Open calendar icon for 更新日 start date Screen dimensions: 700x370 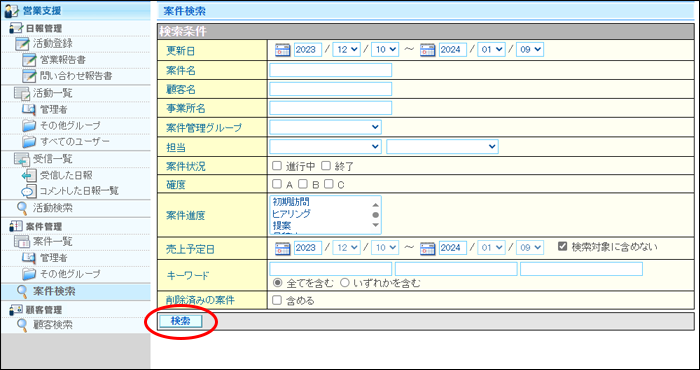point(283,50)
